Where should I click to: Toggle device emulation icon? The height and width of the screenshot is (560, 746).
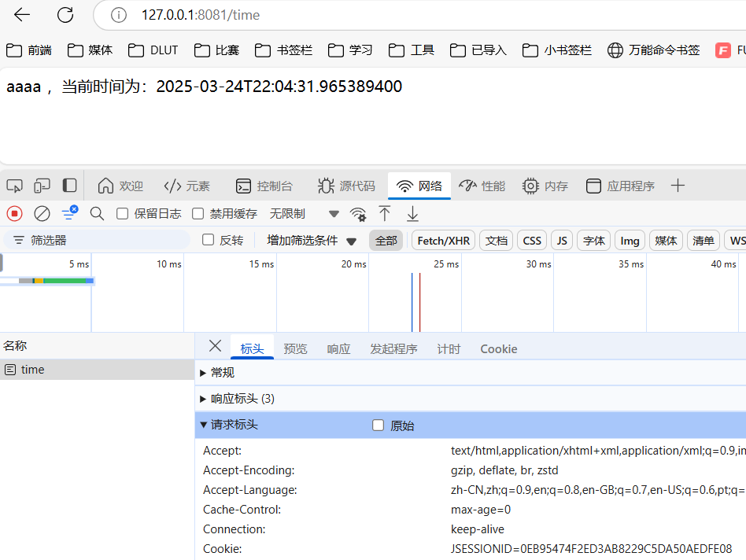point(42,186)
